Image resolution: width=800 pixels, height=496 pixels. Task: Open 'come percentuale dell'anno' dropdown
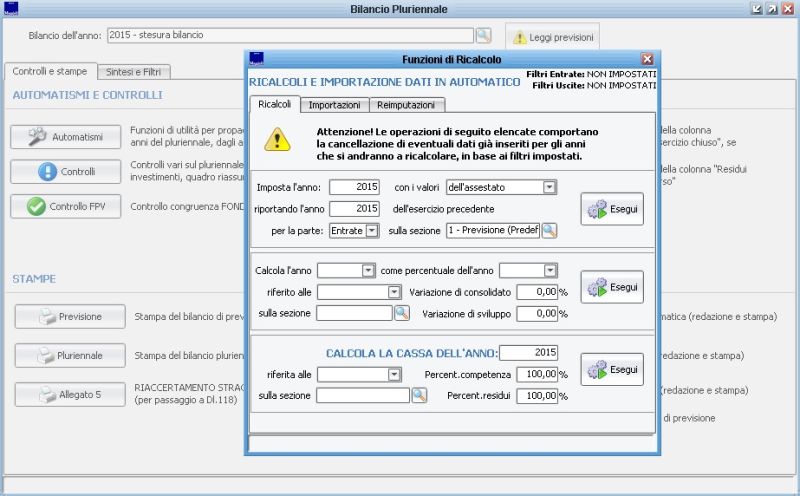(x=549, y=270)
